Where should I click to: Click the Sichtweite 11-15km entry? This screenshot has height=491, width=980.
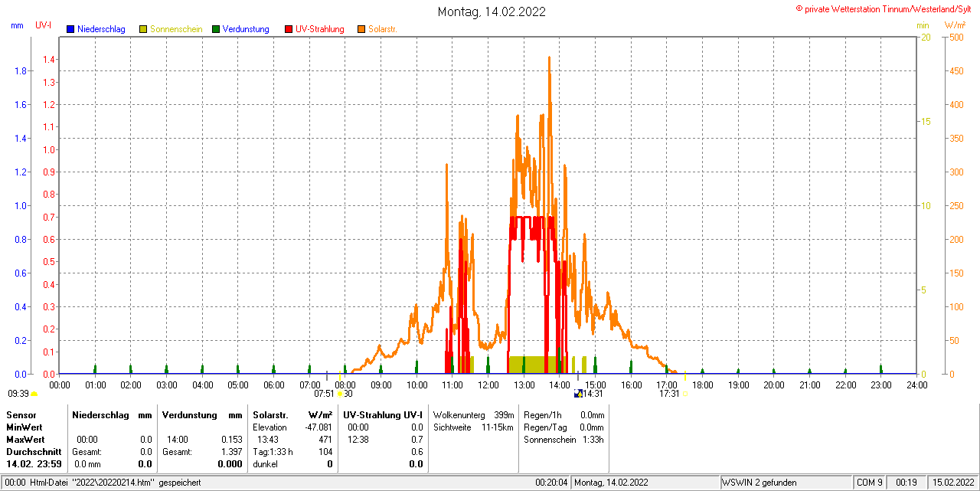pyautogui.click(x=473, y=427)
